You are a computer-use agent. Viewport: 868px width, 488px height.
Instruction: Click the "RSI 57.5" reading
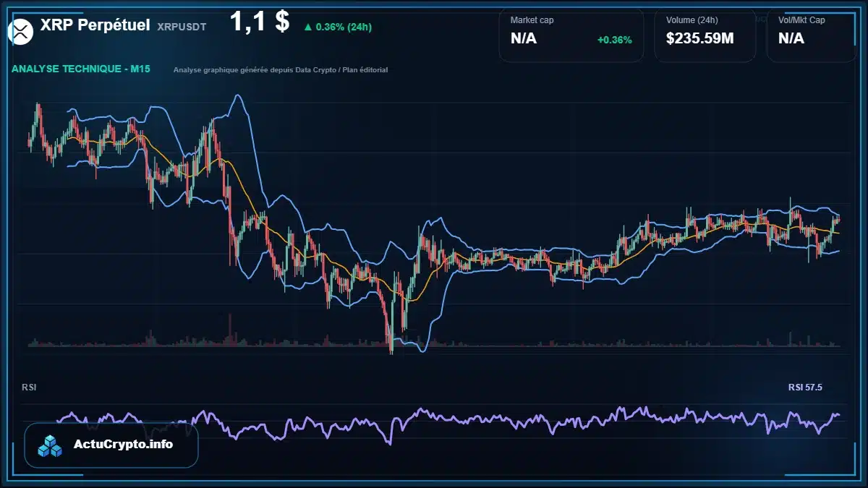coord(805,388)
